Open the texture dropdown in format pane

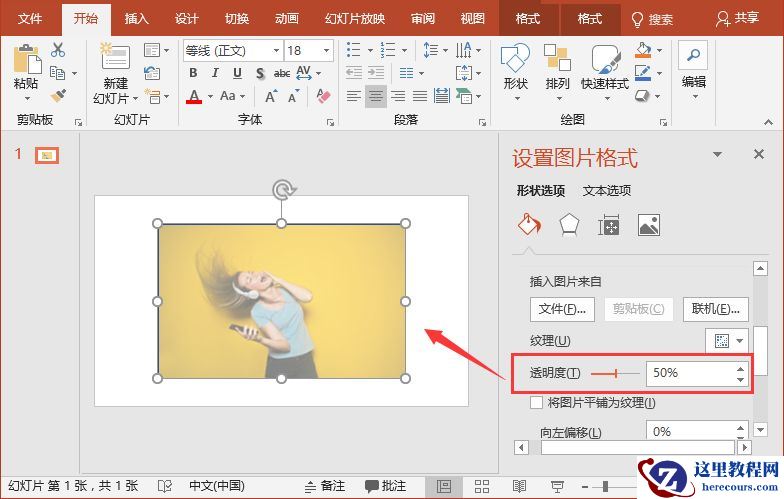click(x=729, y=341)
